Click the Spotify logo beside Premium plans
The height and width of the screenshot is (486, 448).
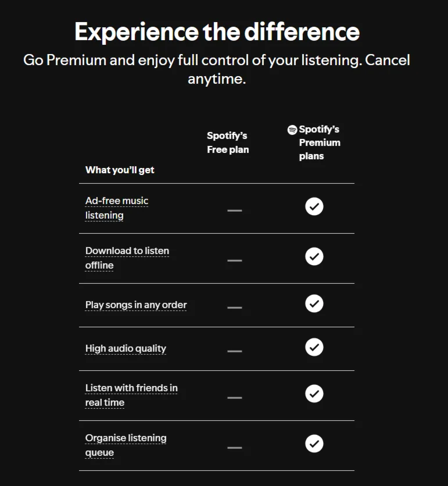292,130
